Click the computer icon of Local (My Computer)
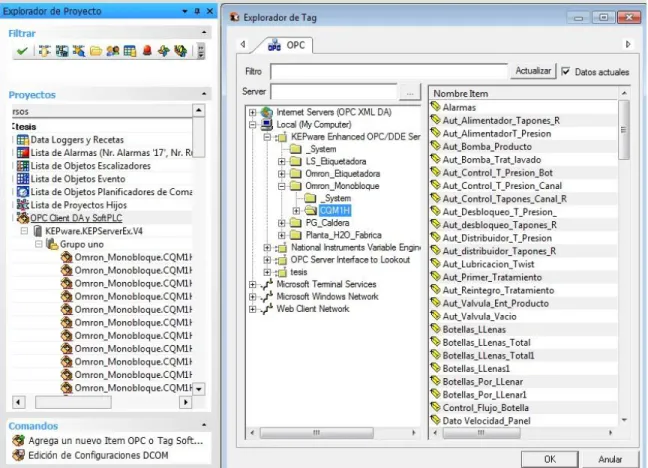This screenshot has width=648, height=468. pyautogui.click(x=267, y=124)
